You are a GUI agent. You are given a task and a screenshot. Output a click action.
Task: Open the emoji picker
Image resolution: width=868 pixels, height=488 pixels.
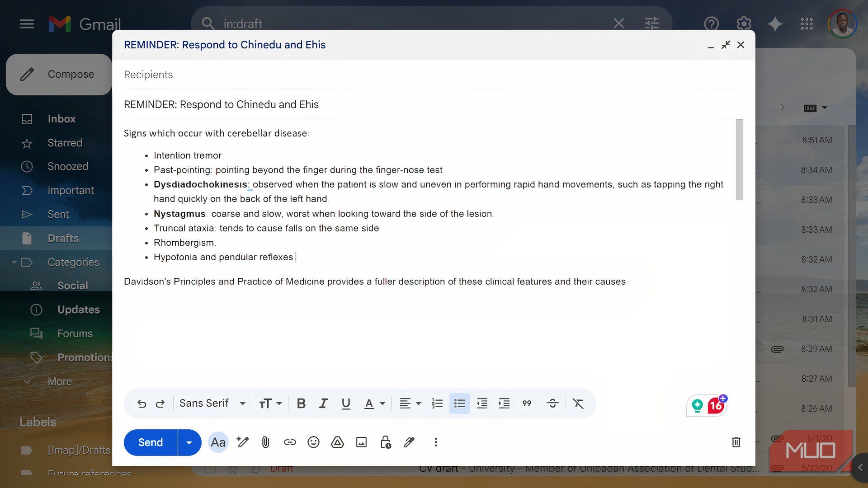313,442
